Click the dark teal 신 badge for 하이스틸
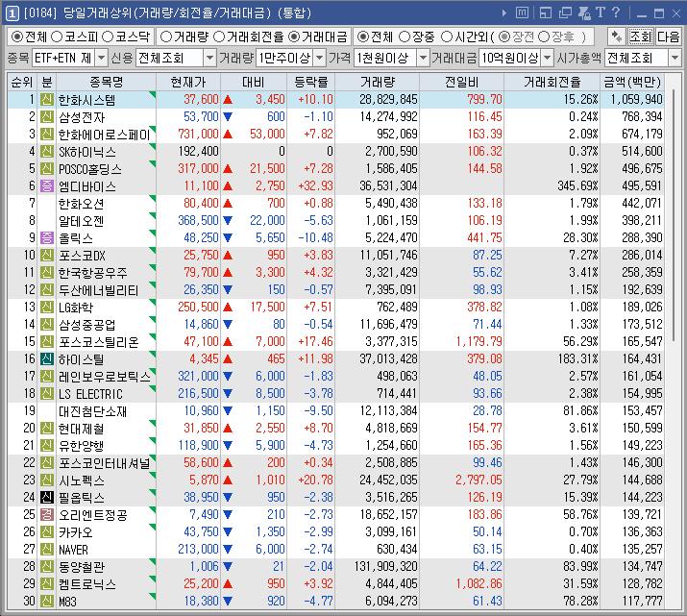The image size is (687, 616). 47,358
